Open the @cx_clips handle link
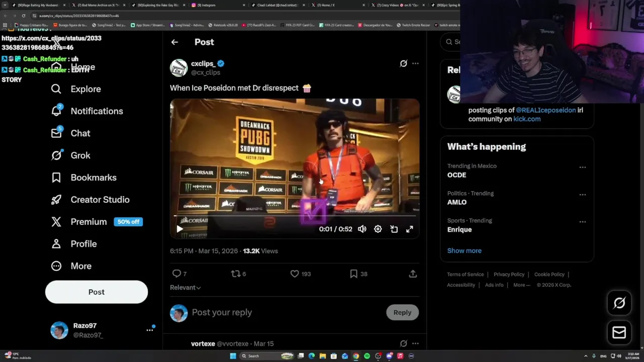The image size is (644, 362). pyautogui.click(x=205, y=72)
